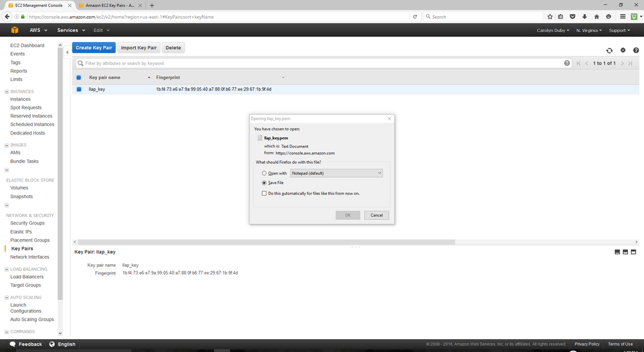Open Volumes in the sidebar
644x352 pixels.
[x=19, y=187]
